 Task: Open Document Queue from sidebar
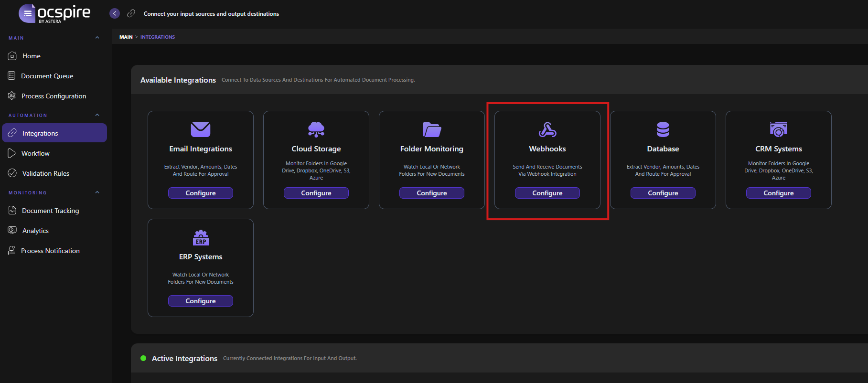[x=47, y=76]
